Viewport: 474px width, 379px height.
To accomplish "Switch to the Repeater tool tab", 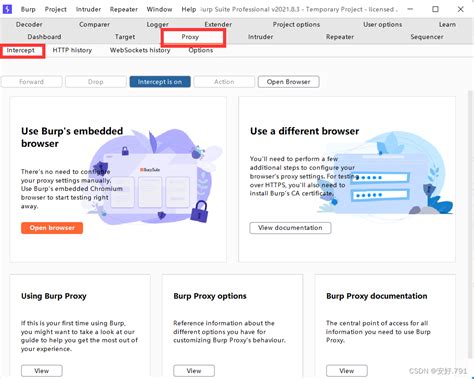I will click(340, 37).
